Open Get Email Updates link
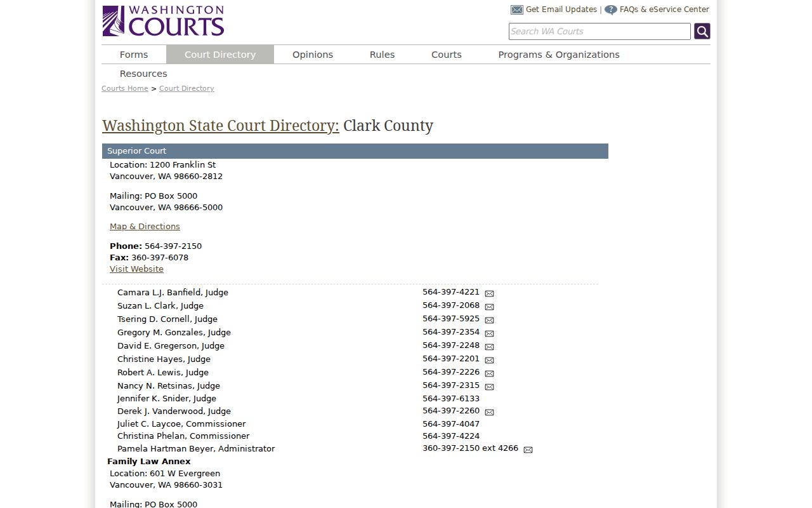 pyautogui.click(x=561, y=10)
